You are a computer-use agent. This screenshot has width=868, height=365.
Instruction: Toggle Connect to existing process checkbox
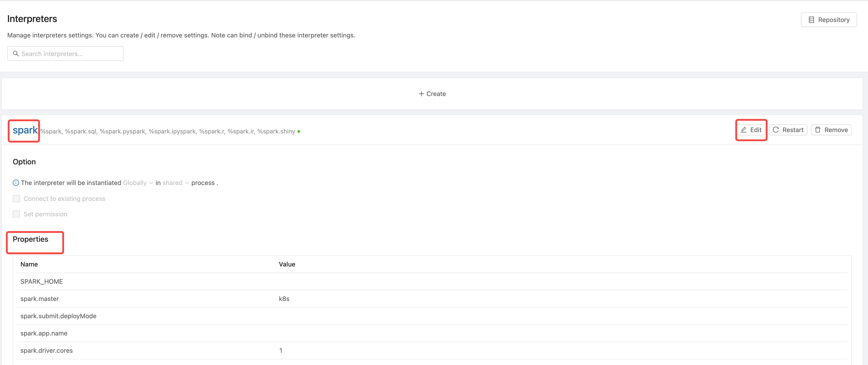coord(16,199)
